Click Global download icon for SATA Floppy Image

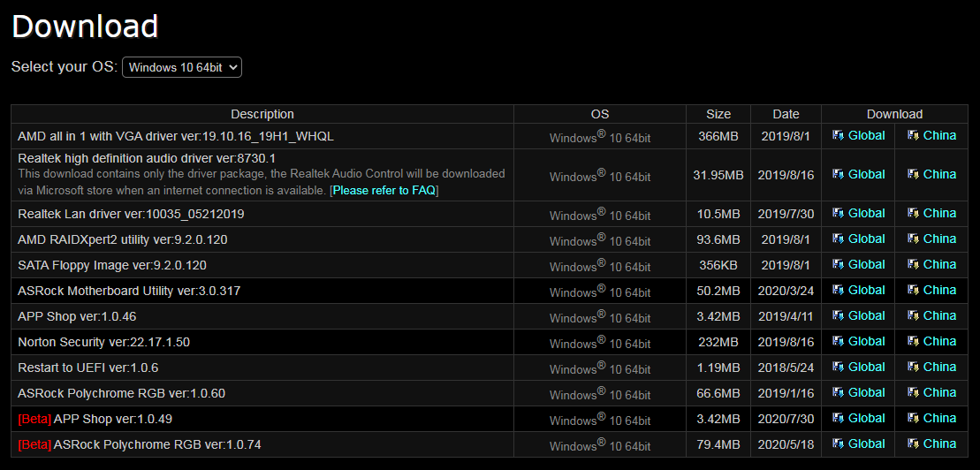(838, 265)
